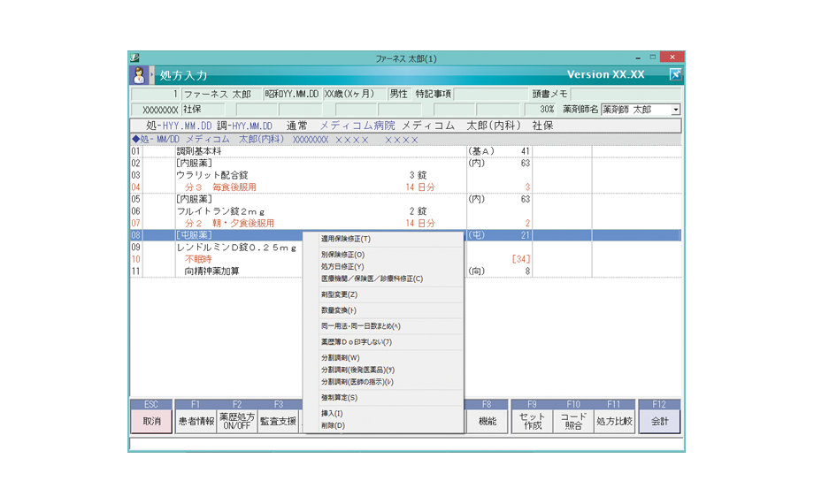Open 患者情報 with the F1 button
Screen dimensions: 814x504
(x=196, y=422)
